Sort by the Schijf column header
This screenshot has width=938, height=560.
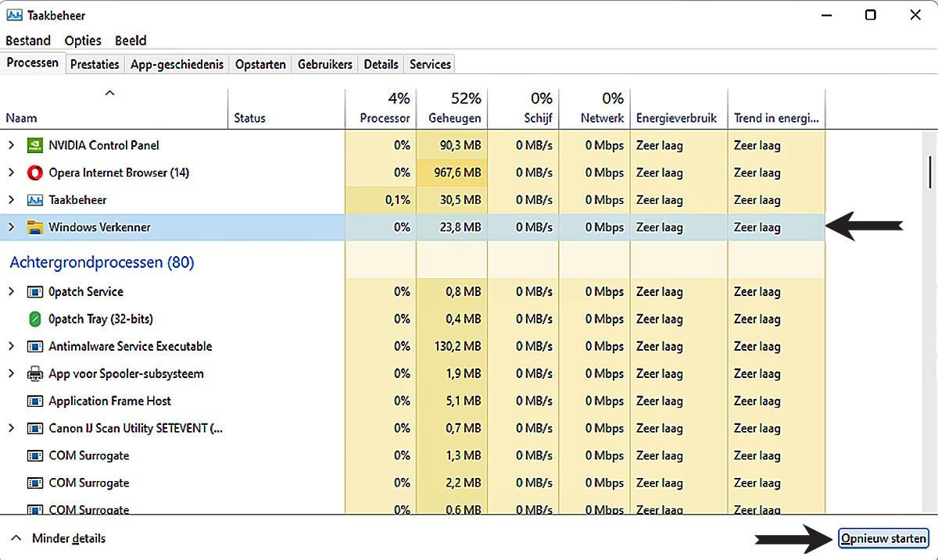pyautogui.click(x=524, y=109)
